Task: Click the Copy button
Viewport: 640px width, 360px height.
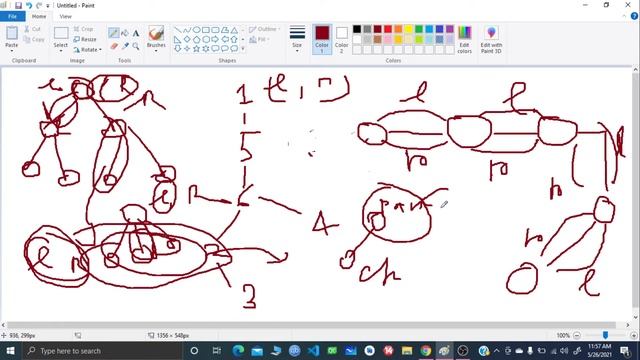Action: [x=34, y=39]
